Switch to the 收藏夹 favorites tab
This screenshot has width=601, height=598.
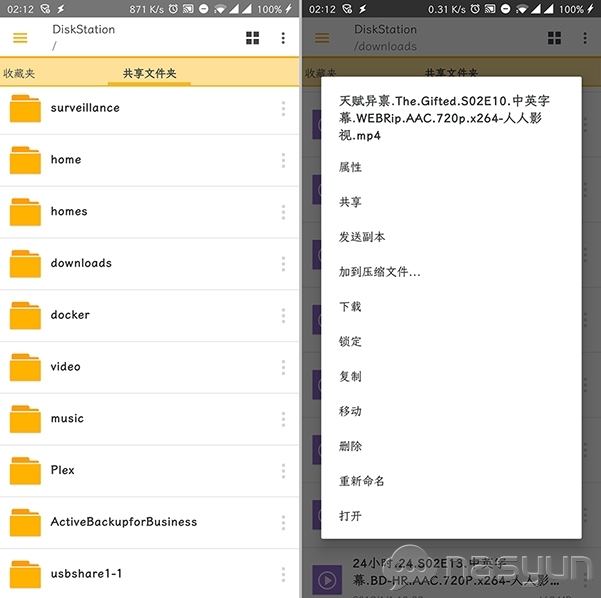(x=19, y=74)
